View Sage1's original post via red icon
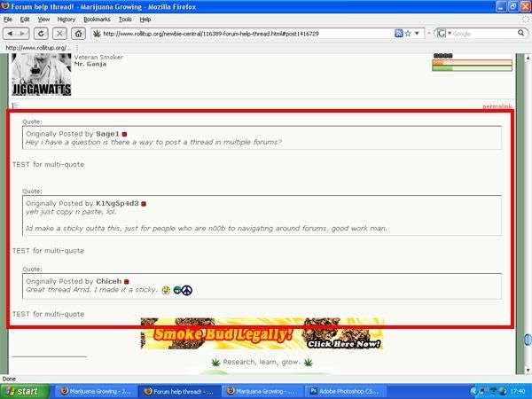This screenshot has width=532, height=399. coord(124,135)
